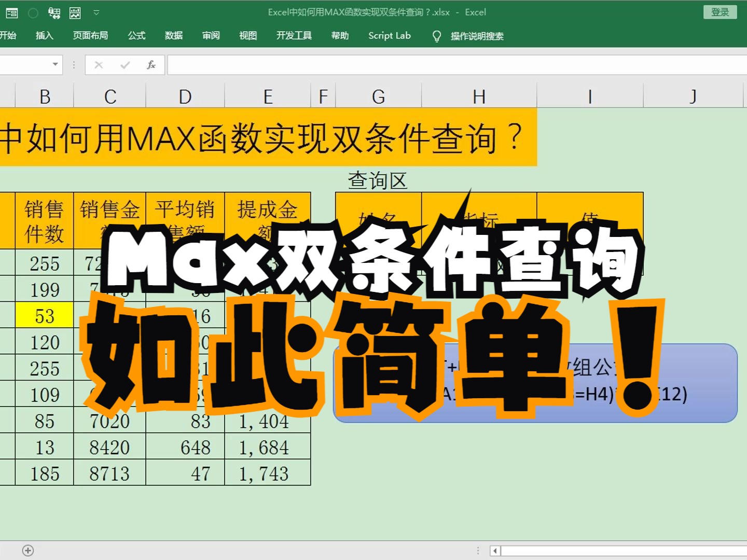Select the cell containing 648
The width and height of the screenshot is (747, 560).
click(x=185, y=447)
